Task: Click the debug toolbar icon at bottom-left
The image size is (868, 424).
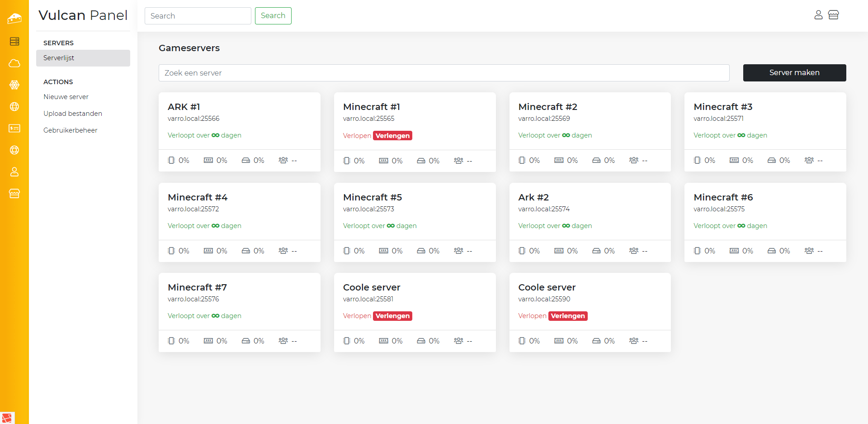Action: (7, 418)
